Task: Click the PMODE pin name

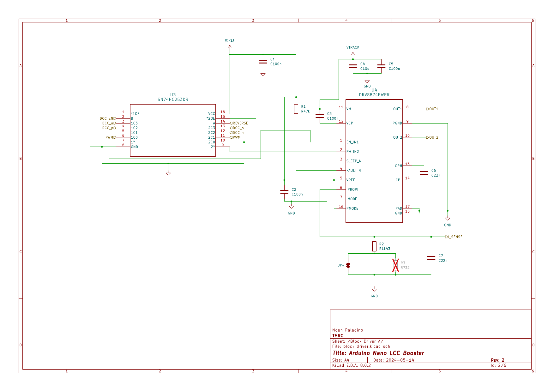Action: [x=352, y=208]
